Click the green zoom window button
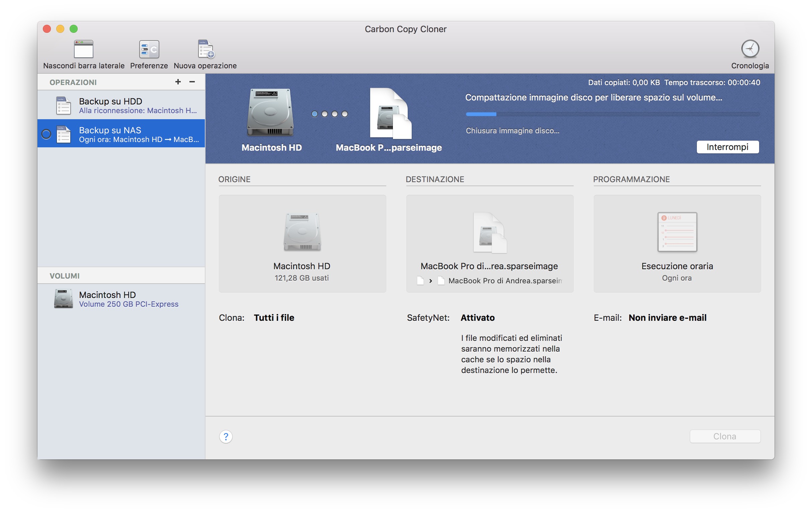Image resolution: width=812 pixels, height=513 pixels. point(74,29)
